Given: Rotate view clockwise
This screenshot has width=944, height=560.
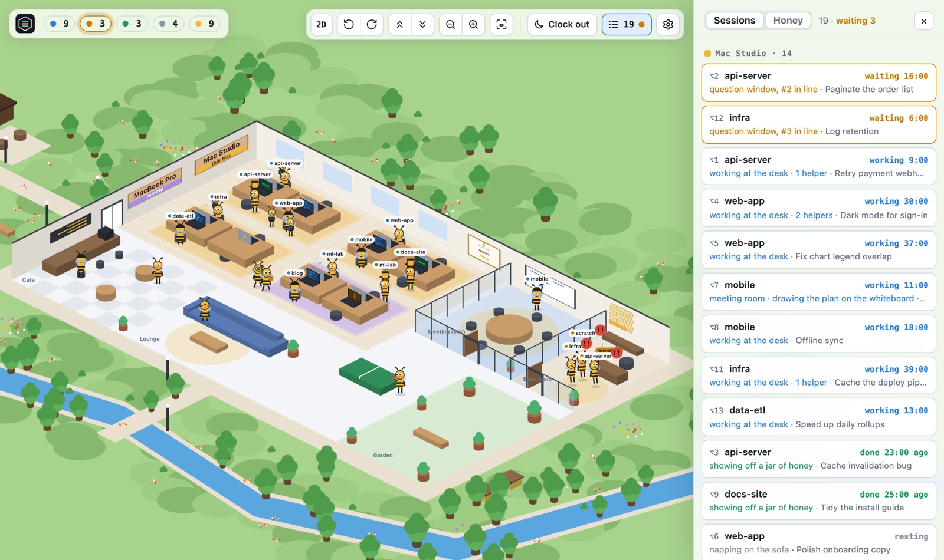Looking at the screenshot, I should coord(372,24).
